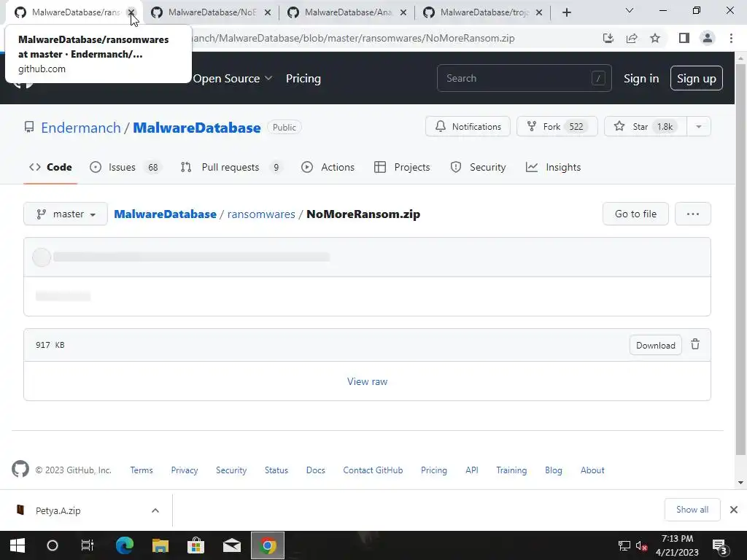The width and height of the screenshot is (747, 560).
Task: Focus the GitHub Search field
Action: tap(524, 78)
